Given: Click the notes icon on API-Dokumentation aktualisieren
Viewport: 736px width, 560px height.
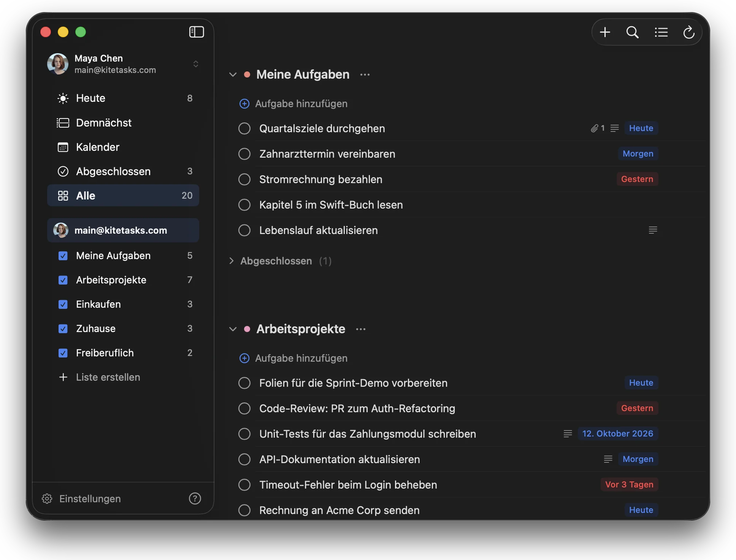Looking at the screenshot, I should pyautogui.click(x=608, y=459).
